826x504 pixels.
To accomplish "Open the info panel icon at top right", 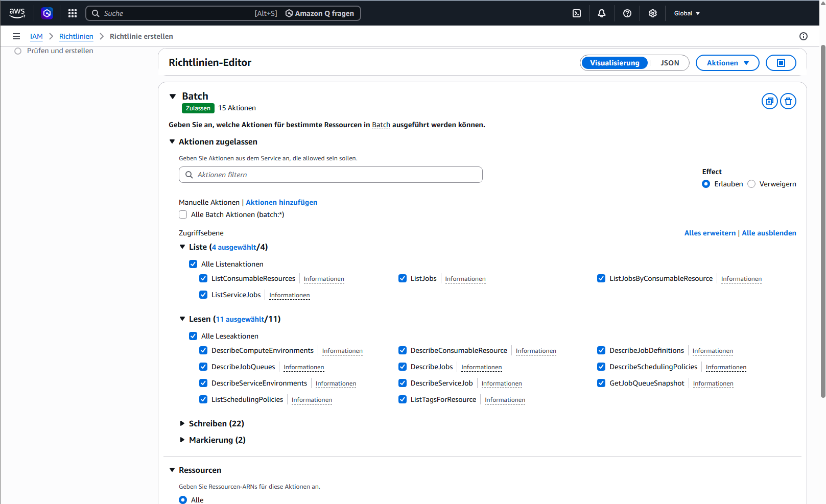I will (x=804, y=36).
